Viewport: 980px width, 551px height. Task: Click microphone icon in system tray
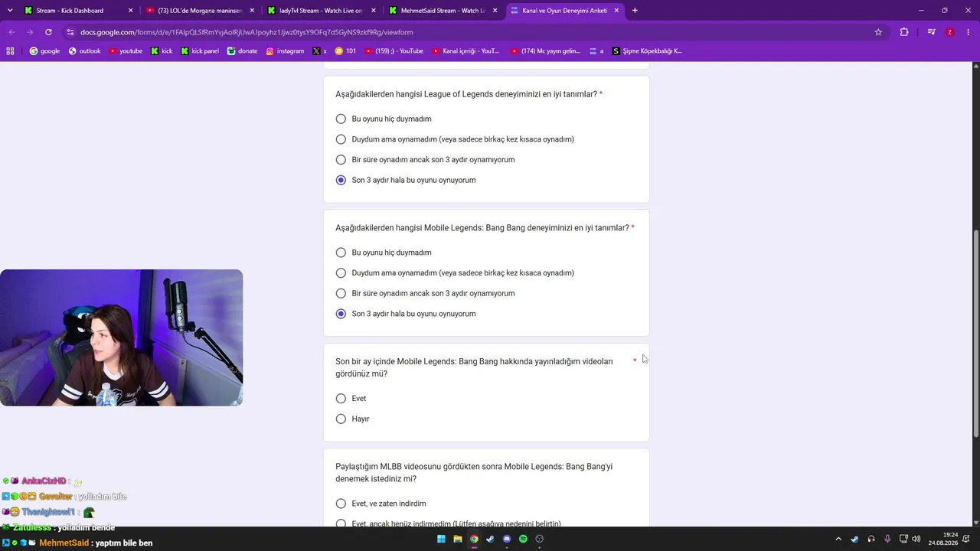[x=887, y=539]
